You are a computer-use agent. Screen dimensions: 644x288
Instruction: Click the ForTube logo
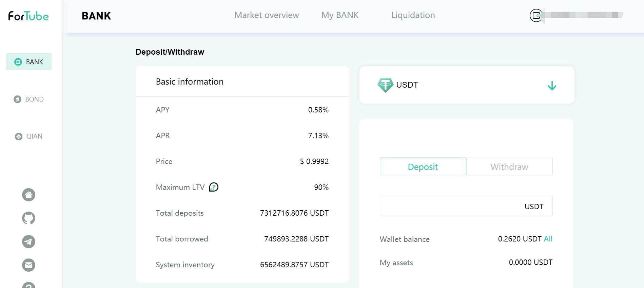point(28,16)
